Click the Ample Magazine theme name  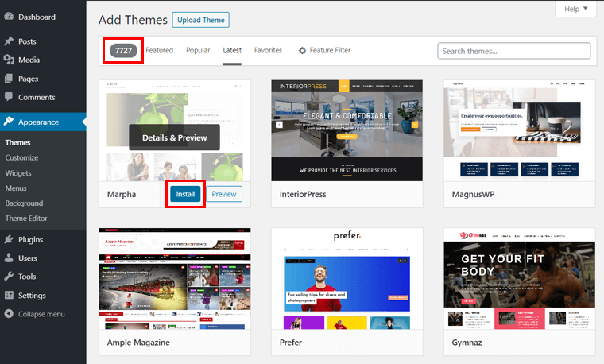click(x=138, y=343)
